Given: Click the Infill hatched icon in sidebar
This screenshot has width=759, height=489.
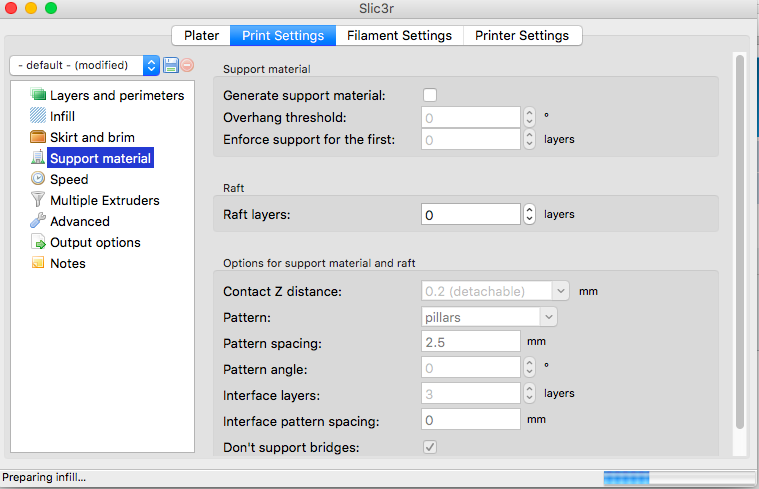Looking at the screenshot, I should tap(38, 116).
